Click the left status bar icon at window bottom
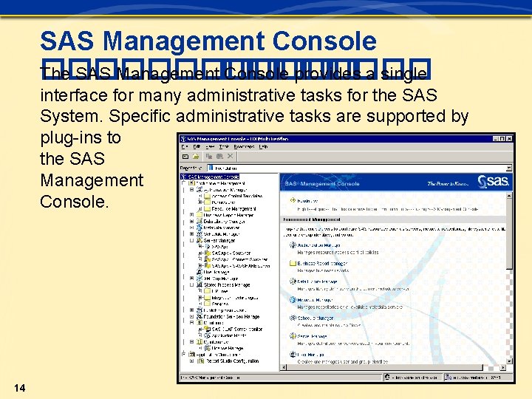532x399 pixels. coord(387,377)
